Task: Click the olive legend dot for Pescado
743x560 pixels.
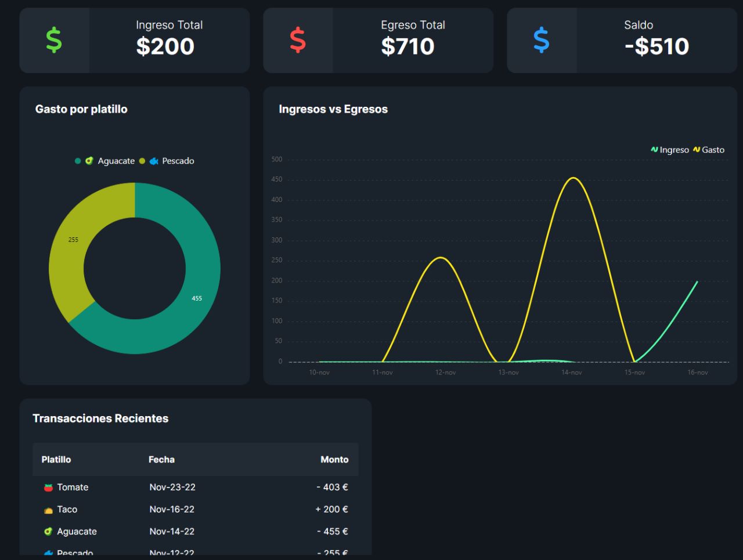Action: click(x=142, y=161)
